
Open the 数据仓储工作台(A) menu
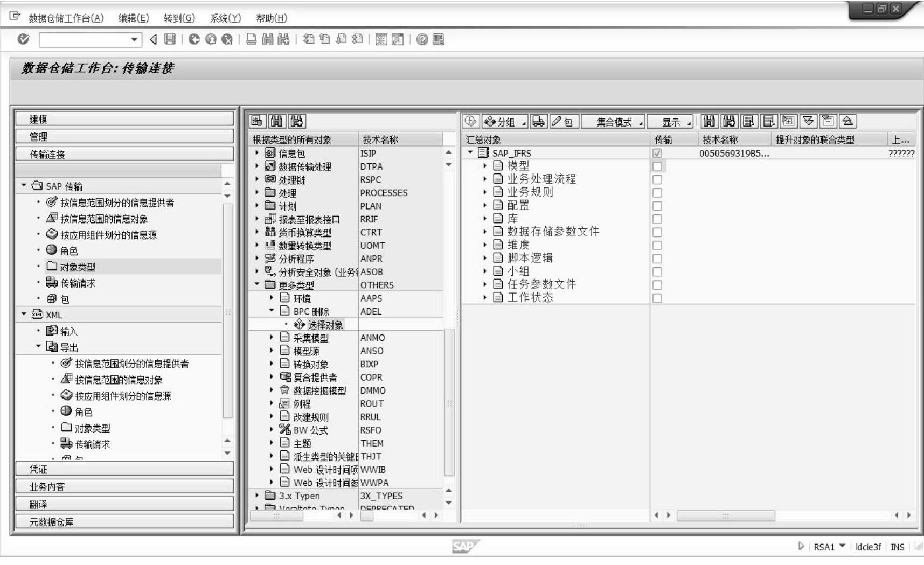[x=66, y=18]
